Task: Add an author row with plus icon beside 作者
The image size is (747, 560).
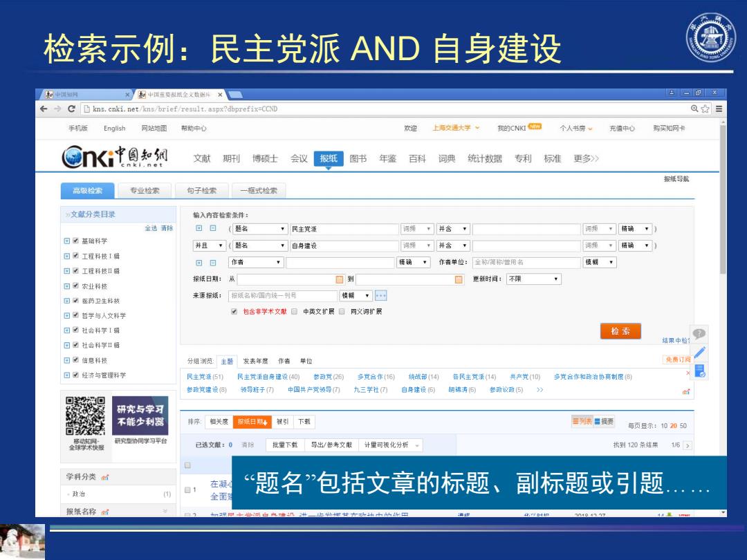Action: click(199, 263)
